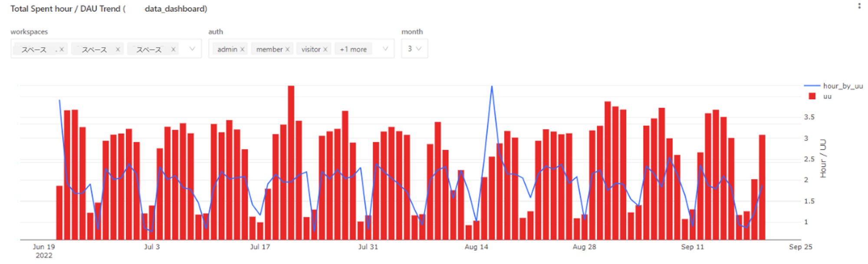
Task: Click the Jun 19 2022 axis label
Action: [44, 251]
